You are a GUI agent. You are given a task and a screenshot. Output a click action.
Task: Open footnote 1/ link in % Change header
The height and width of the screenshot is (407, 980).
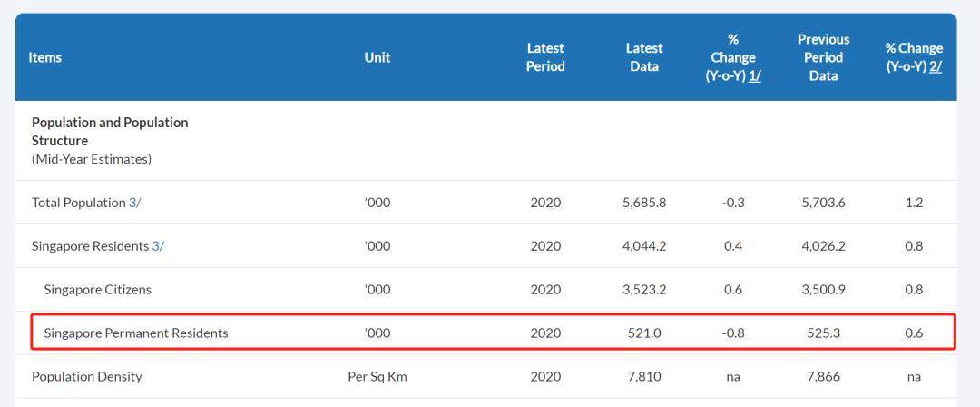tap(755, 75)
